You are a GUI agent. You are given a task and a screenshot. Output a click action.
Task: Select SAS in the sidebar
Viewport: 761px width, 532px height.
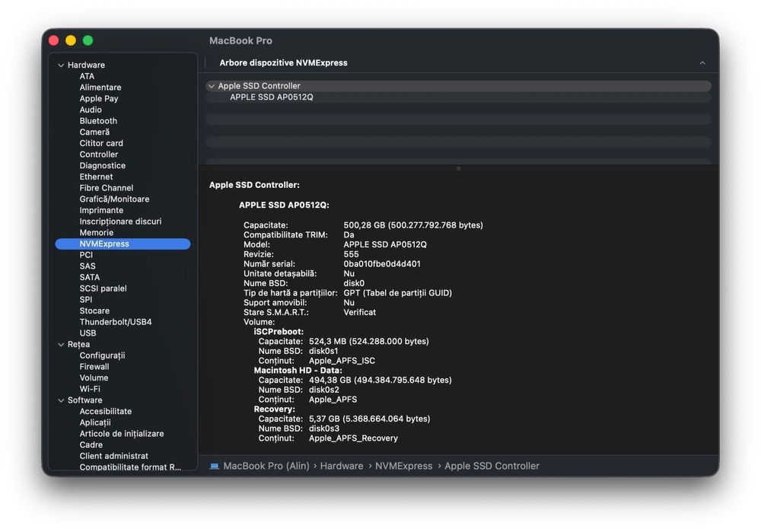(88, 266)
